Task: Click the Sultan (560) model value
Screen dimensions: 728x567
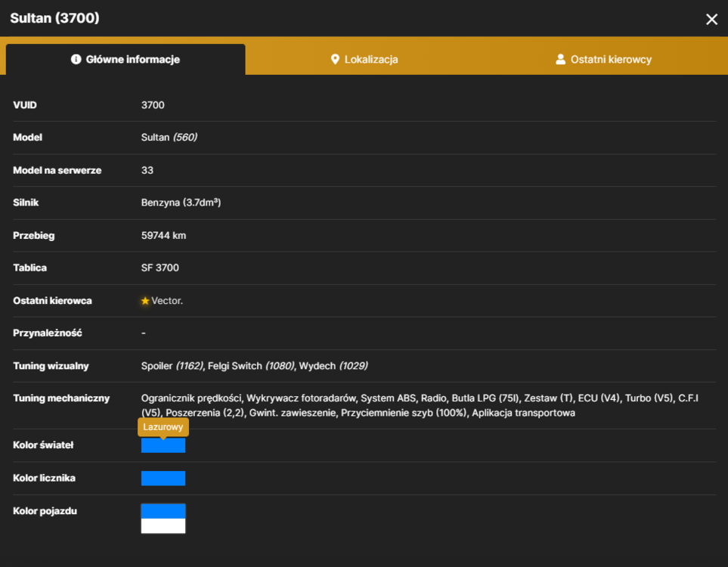Action: pos(169,138)
